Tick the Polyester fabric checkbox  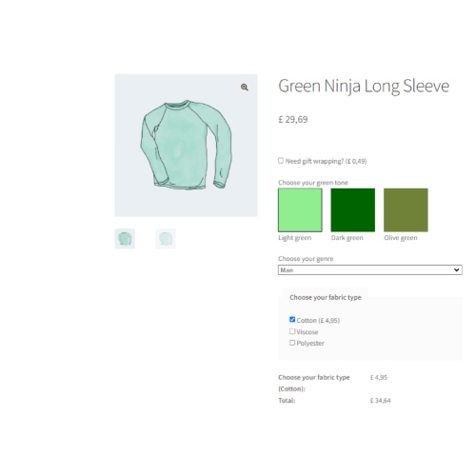(x=292, y=343)
